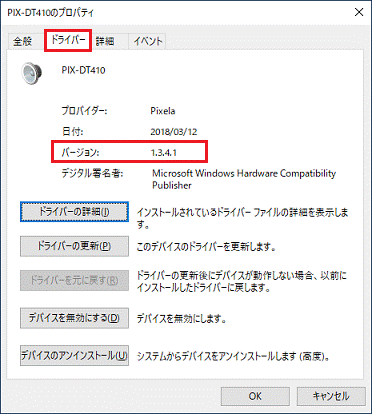Open the イベント tab
This screenshot has width=372, height=414.
pos(148,41)
